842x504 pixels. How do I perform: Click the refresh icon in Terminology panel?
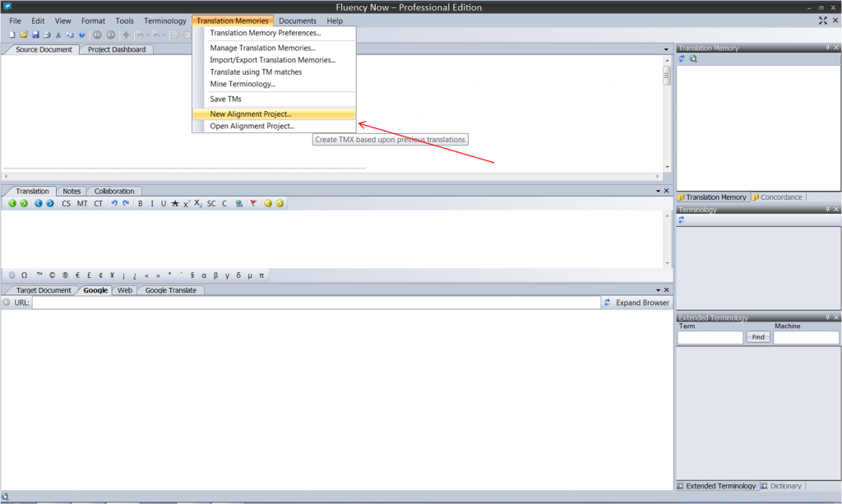[x=682, y=220]
